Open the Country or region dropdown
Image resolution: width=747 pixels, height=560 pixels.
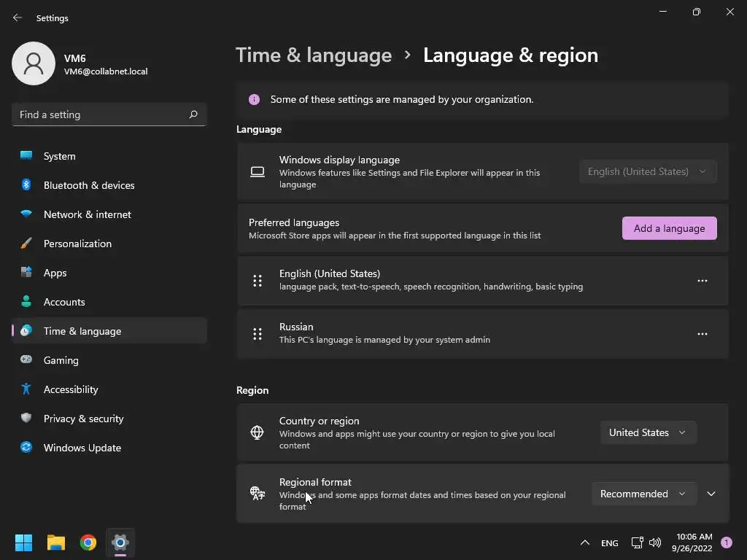coord(648,433)
